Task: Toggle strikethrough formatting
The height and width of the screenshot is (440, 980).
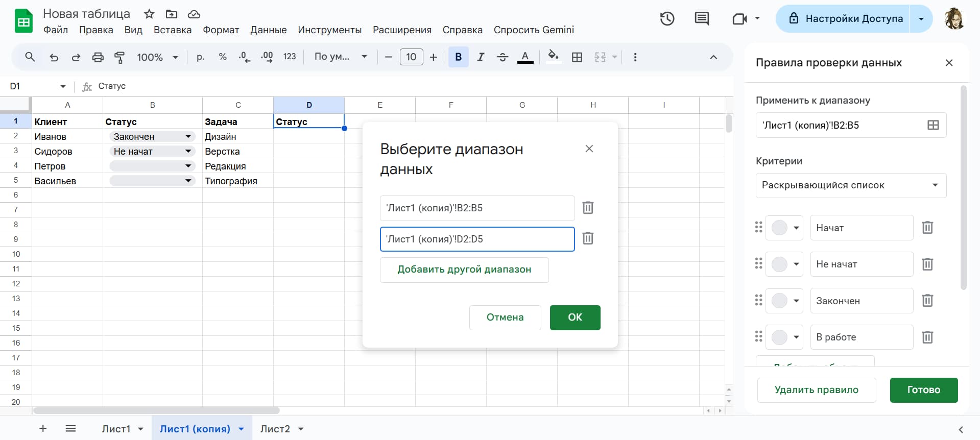Action: tap(503, 57)
